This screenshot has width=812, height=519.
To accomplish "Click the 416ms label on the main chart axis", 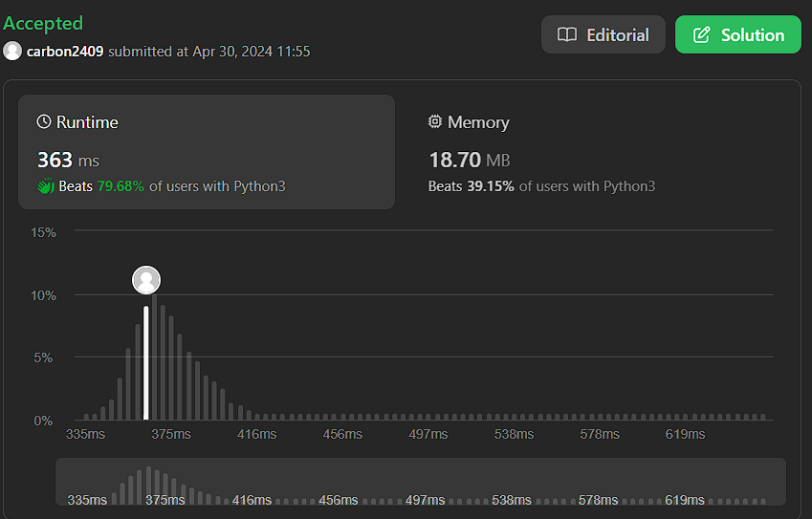I will pyautogui.click(x=254, y=435).
